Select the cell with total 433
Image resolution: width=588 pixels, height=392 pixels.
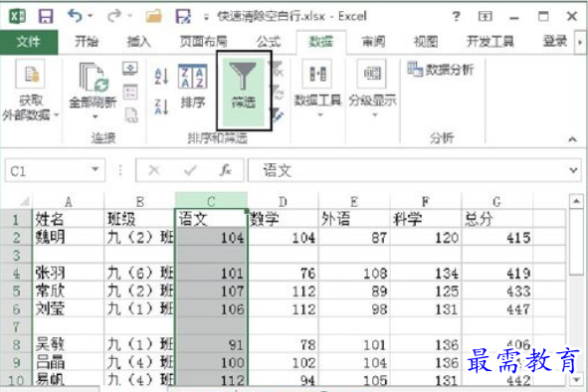coord(496,291)
